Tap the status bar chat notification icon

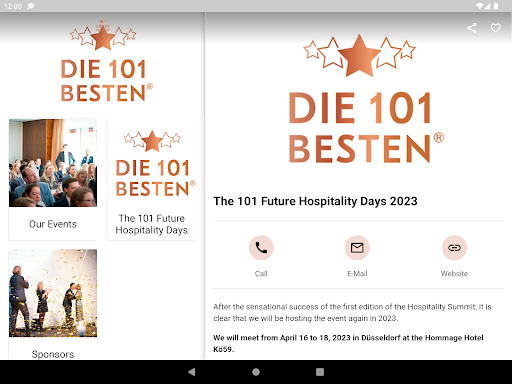(x=31, y=6)
